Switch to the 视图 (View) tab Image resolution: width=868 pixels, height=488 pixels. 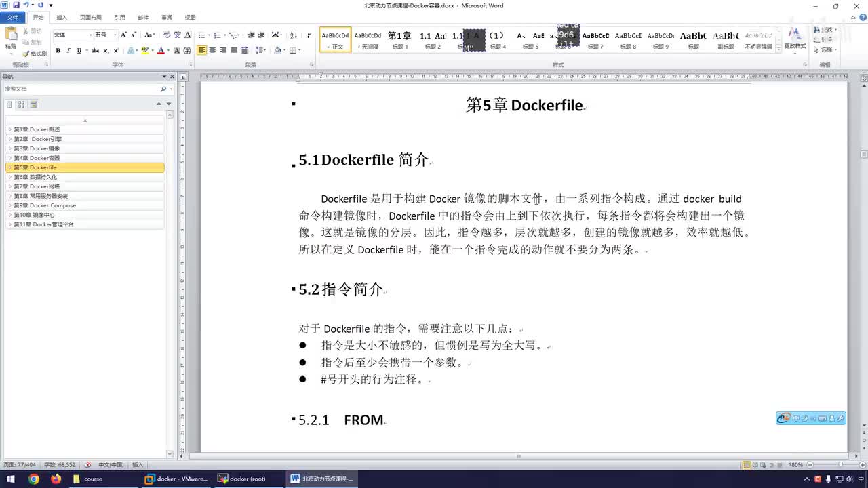click(x=190, y=18)
